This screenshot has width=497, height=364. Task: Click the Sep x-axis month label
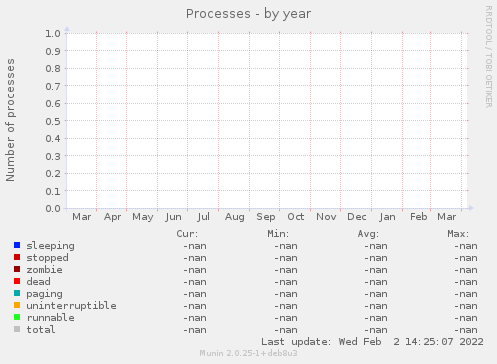click(266, 217)
